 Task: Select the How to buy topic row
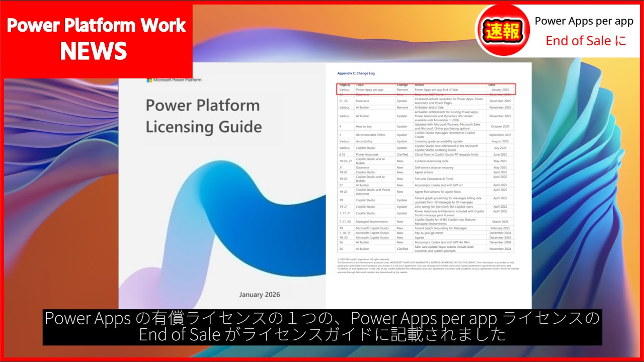(x=364, y=126)
